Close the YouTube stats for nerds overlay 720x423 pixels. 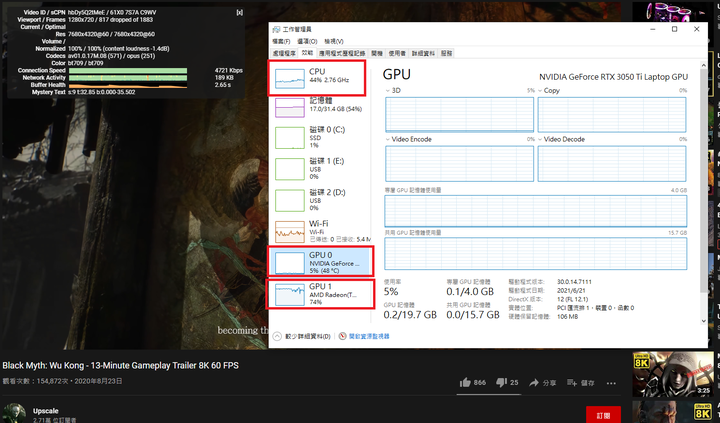pos(239,12)
